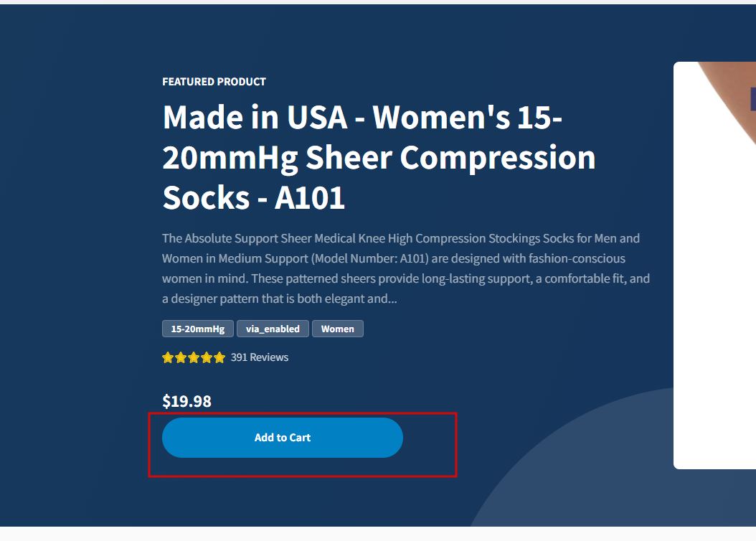The height and width of the screenshot is (541, 756).
Task: Click the second rating star
Action: [181, 357]
